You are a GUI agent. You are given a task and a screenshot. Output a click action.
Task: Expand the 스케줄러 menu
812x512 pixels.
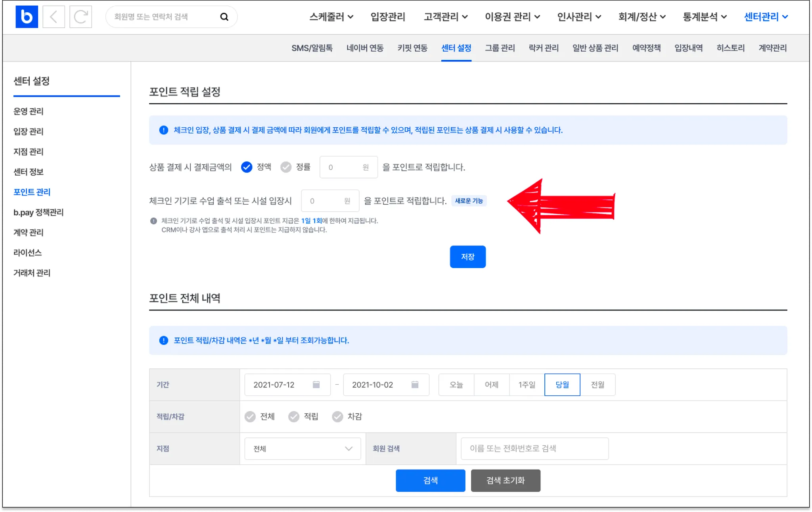(331, 17)
